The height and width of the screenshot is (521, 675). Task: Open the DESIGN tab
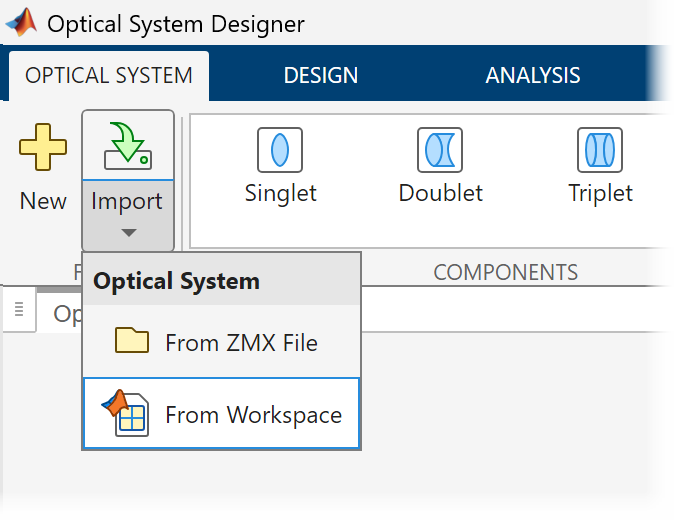[x=321, y=76]
